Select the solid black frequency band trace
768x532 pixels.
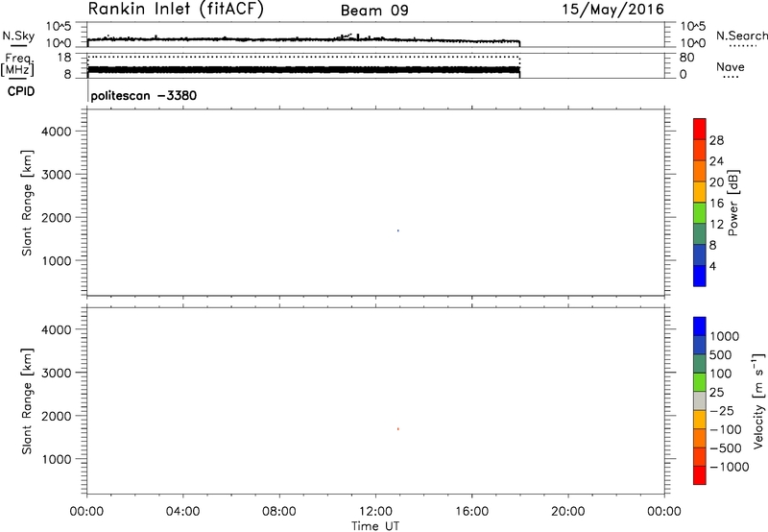pos(303,69)
